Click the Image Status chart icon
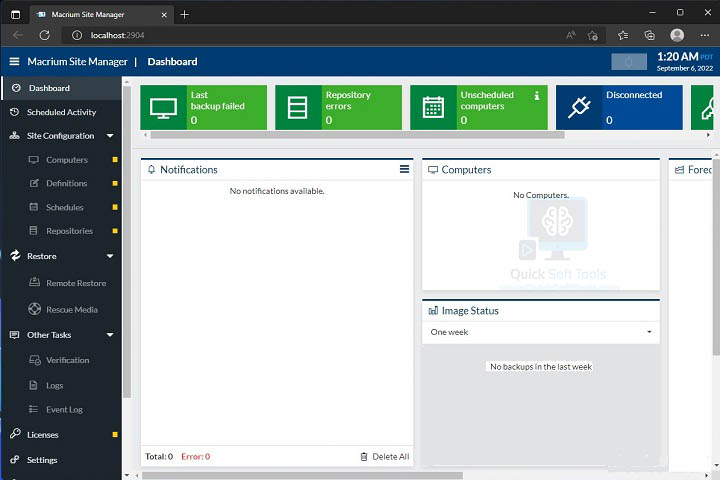This screenshot has width=720, height=480. click(x=433, y=311)
